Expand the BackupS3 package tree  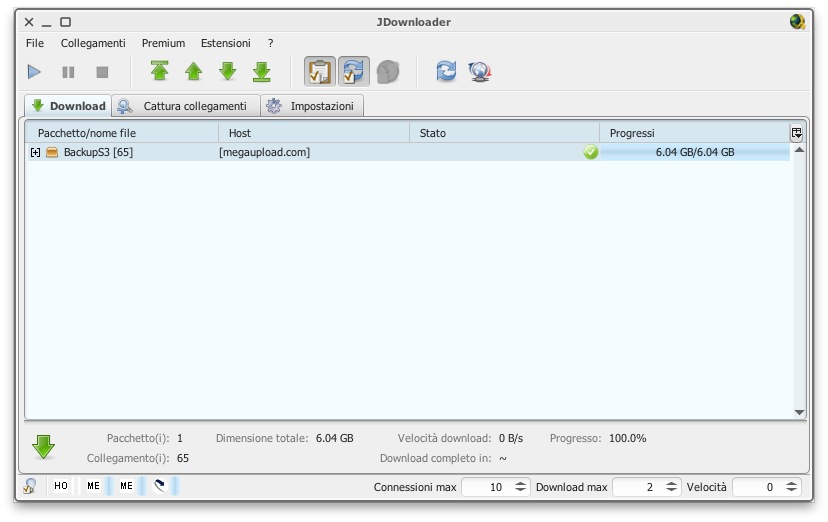point(36,152)
